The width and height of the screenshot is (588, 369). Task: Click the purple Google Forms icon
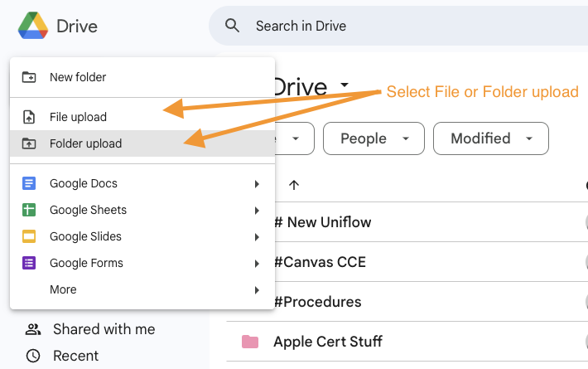[x=29, y=263]
